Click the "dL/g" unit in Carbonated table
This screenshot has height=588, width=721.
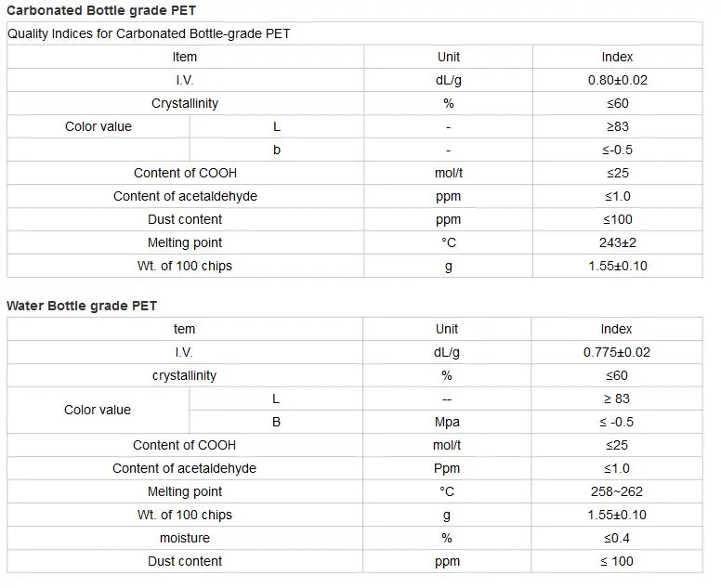(x=448, y=80)
